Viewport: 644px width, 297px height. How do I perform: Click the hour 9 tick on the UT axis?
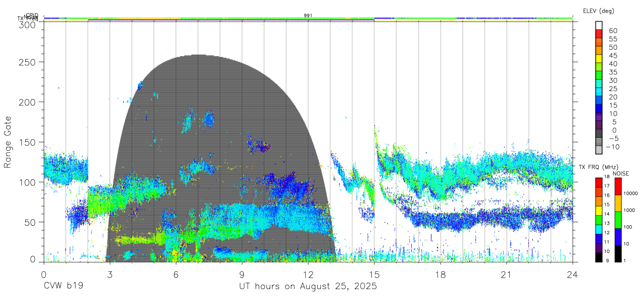[242, 274]
